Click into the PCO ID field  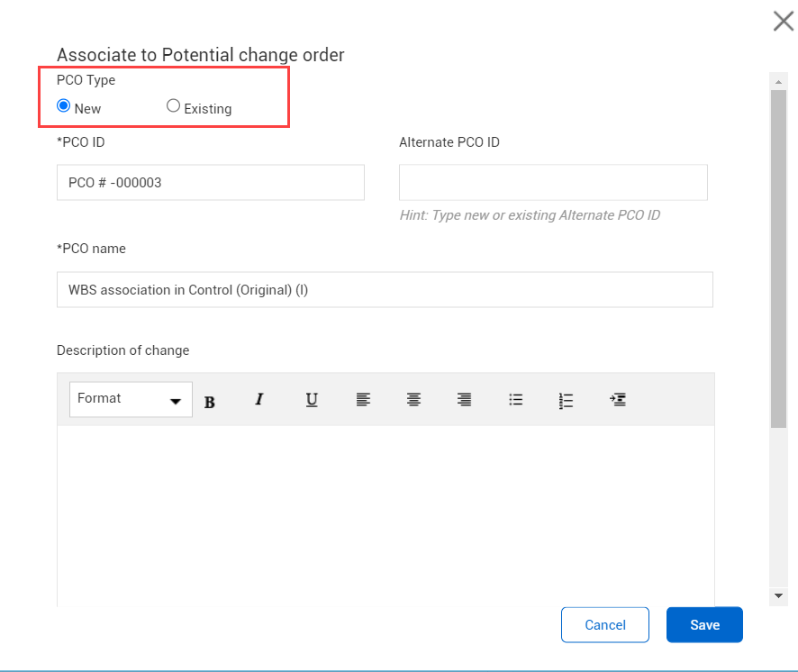[211, 182]
